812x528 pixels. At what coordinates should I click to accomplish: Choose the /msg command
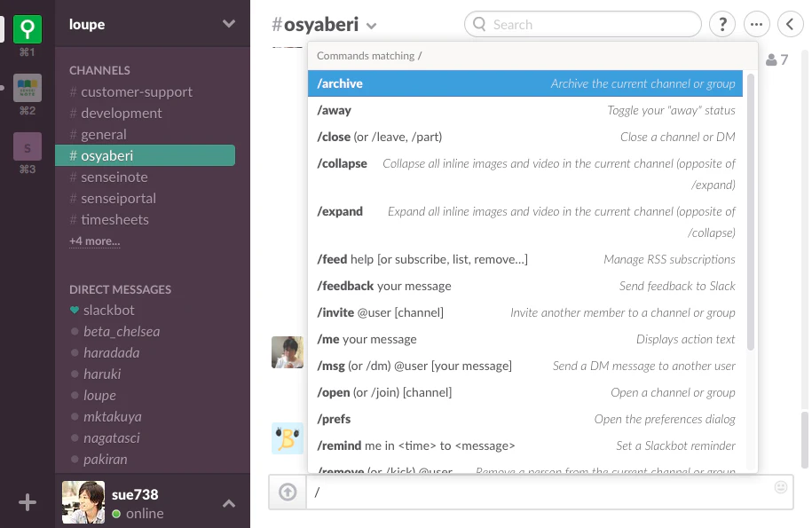pos(525,366)
